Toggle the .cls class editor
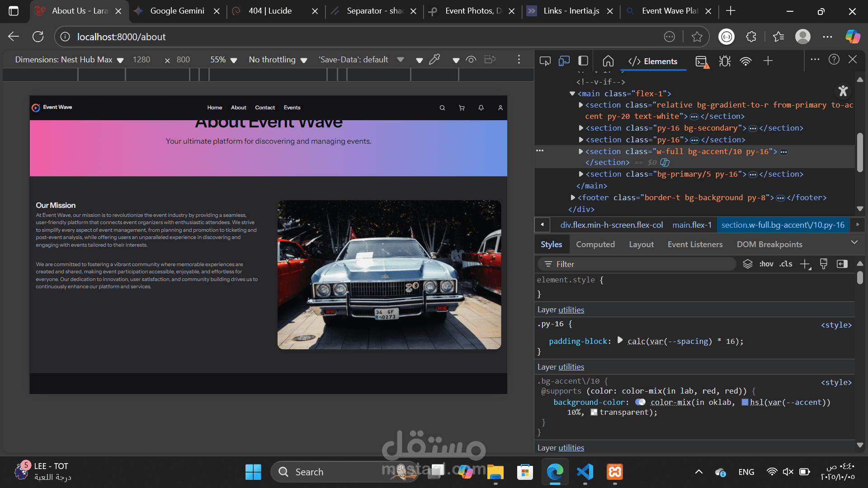The image size is (868, 488). (786, 264)
